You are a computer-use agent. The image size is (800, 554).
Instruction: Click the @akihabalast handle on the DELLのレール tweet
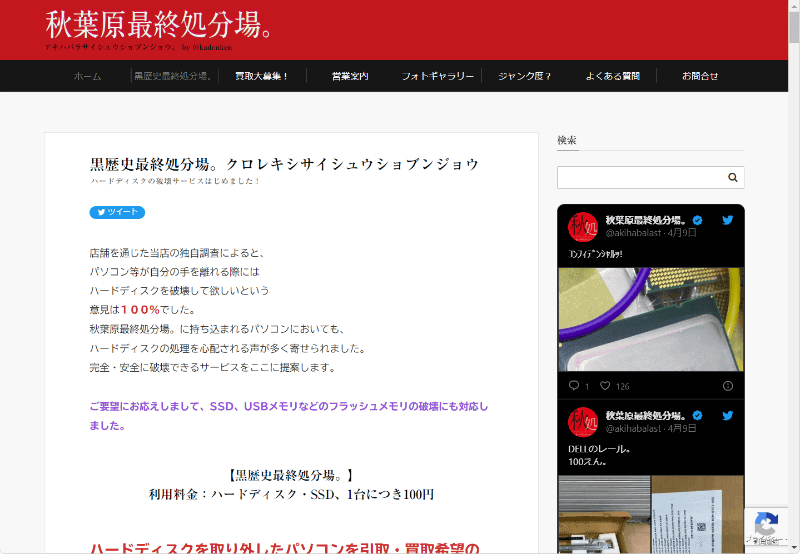633,429
